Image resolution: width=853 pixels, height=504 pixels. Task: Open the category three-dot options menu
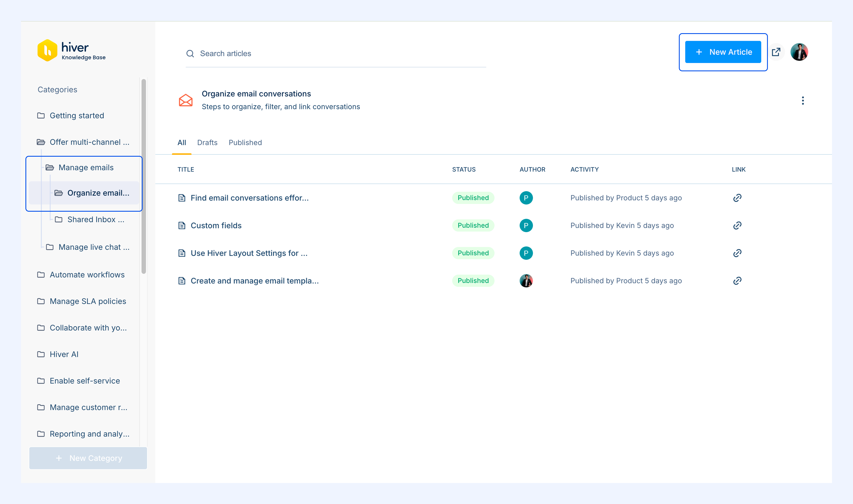(803, 101)
